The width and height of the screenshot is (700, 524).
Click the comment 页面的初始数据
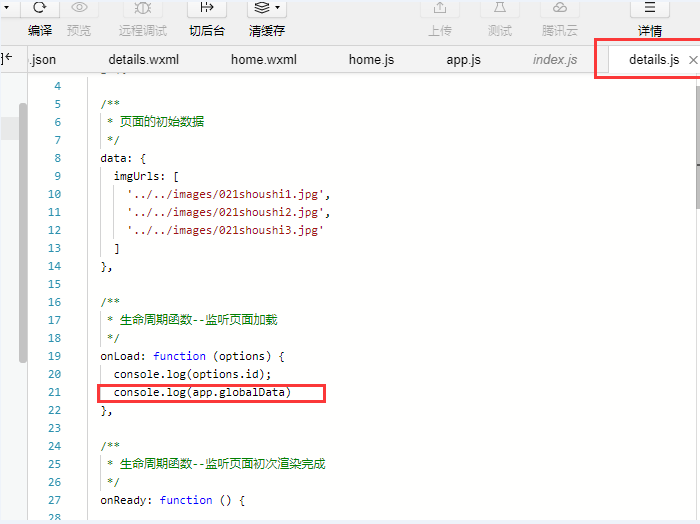pos(162,121)
